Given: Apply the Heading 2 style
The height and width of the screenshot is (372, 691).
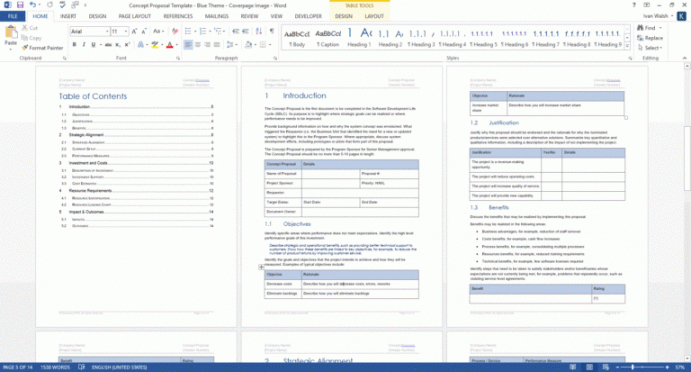Looking at the screenshot, I should click(390, 37).
